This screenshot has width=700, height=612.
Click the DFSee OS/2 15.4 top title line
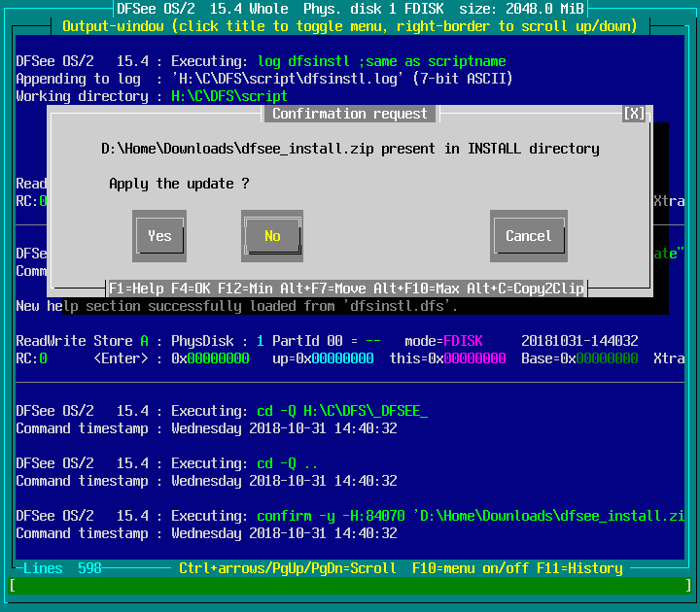[350, 9]
